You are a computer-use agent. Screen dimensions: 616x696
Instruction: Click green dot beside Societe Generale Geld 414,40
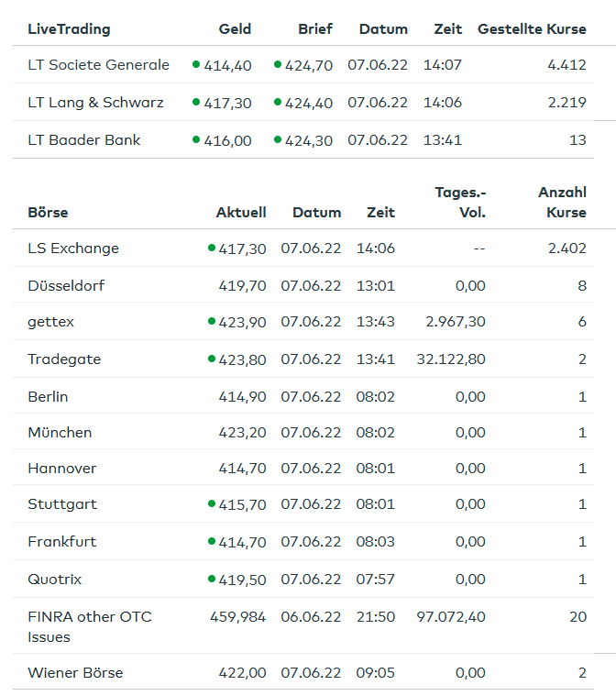coord(196,64)
